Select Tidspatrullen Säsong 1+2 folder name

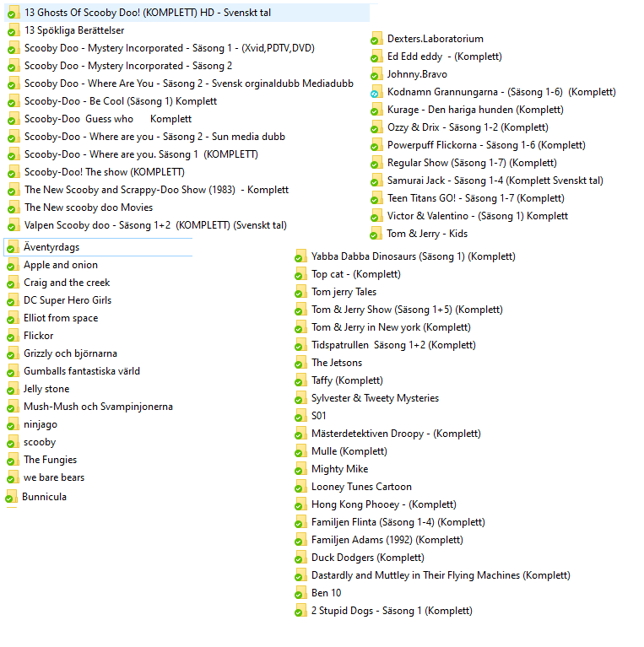point(393,345)
